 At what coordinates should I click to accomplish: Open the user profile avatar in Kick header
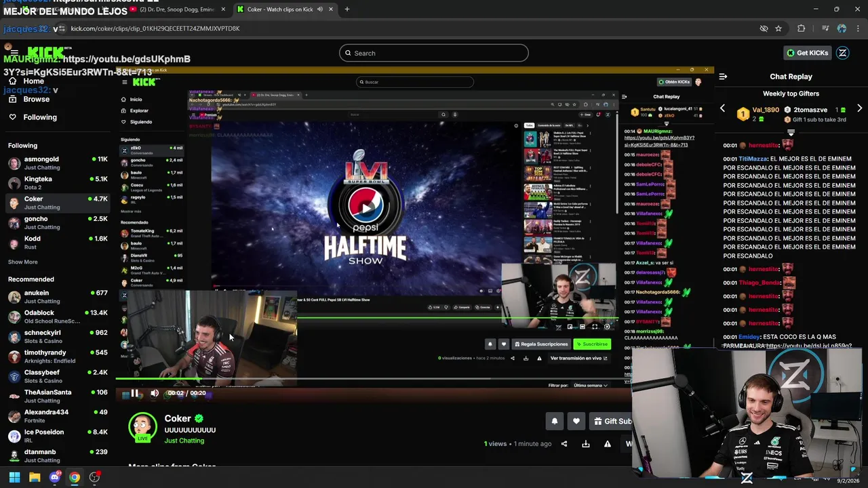coord(843,53)
